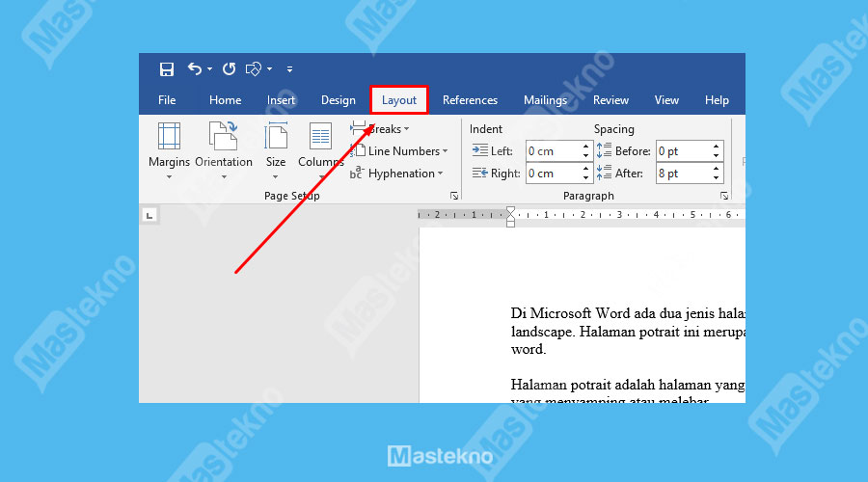868x482 pixels.
Task: Click the Indent Right value field
Action: pos(553,174)
